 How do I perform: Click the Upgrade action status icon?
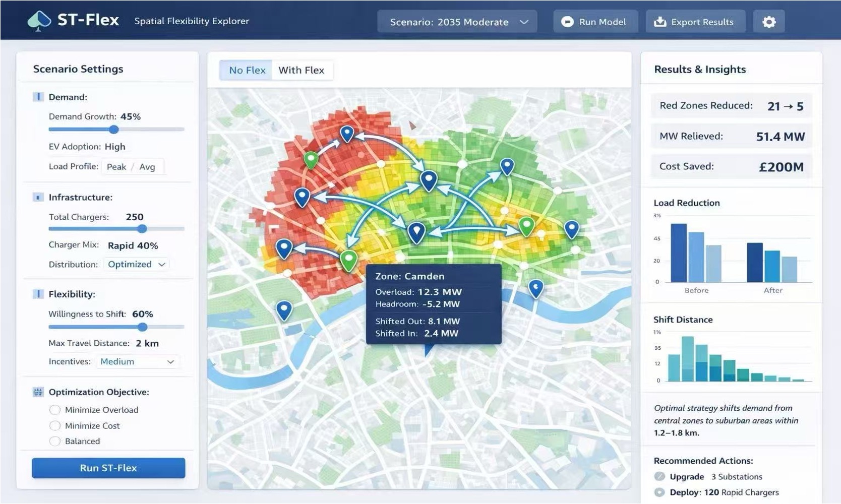(659, 476)
